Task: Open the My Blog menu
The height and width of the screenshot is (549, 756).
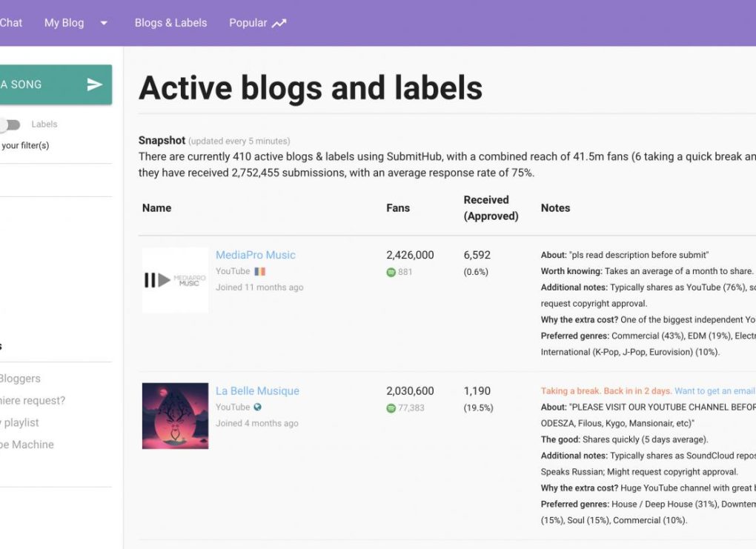Action: 64,23
